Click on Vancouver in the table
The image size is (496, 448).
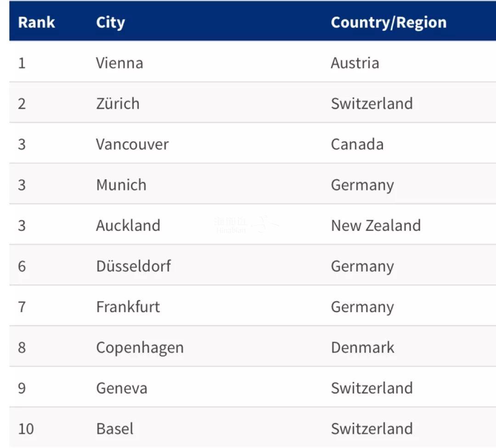point(132,144)
